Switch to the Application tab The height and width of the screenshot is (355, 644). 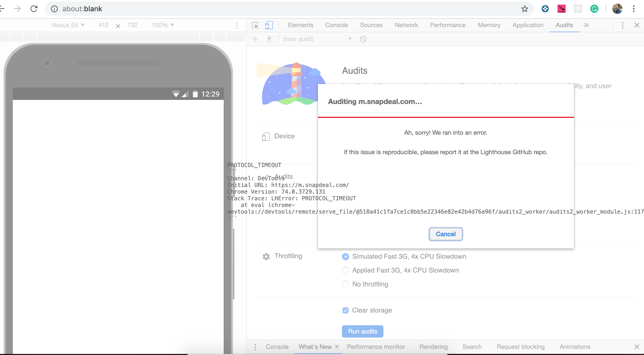[528, 25]
